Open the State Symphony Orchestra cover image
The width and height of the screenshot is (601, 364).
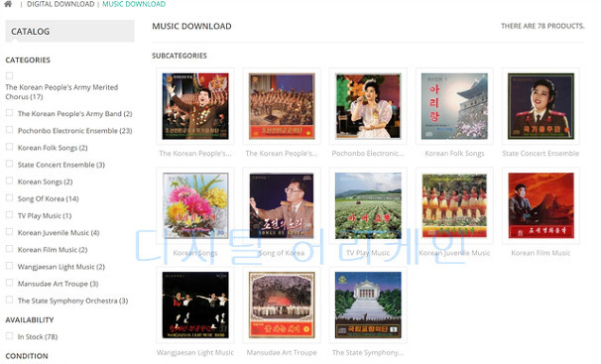click(368, 305)
